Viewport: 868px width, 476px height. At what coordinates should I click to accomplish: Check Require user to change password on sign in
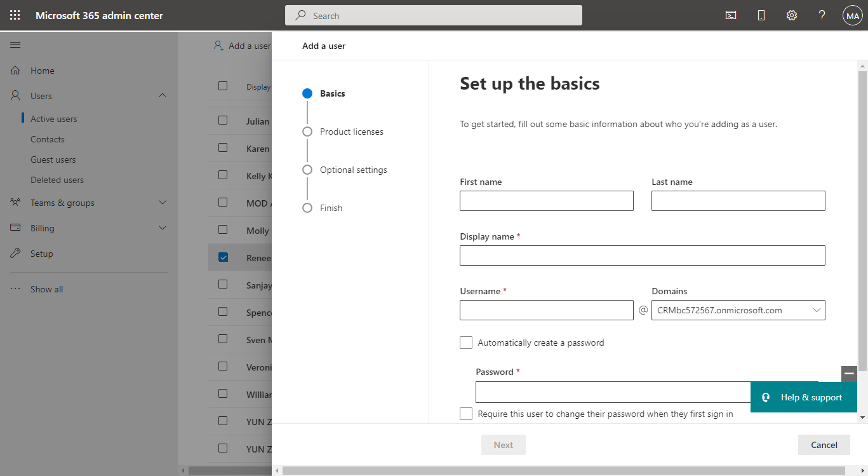(x=466, y=414)
